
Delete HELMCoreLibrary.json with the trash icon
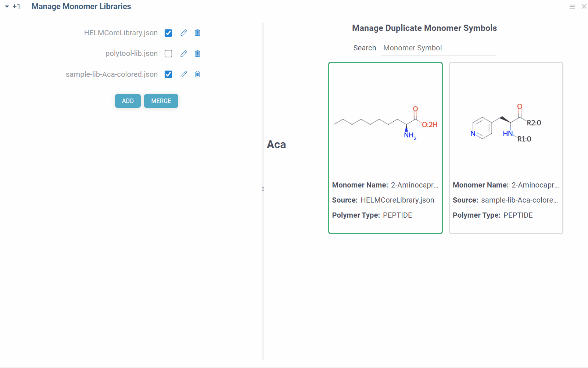point(197,33)
